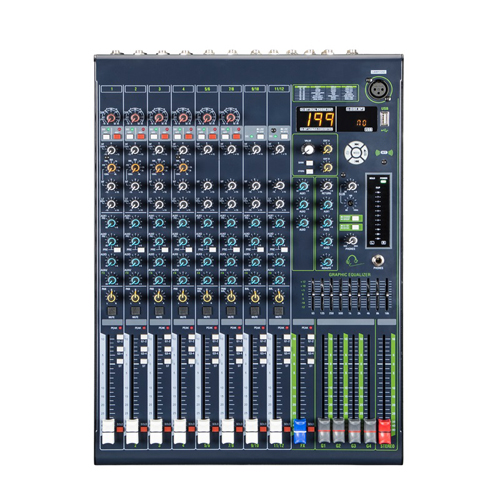Click the USB port beside the display
500x500 pixels.
385,119
